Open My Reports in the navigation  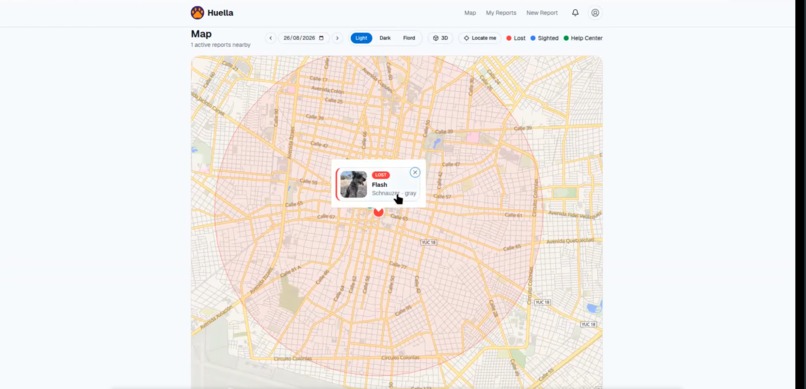tap(501, 13)
